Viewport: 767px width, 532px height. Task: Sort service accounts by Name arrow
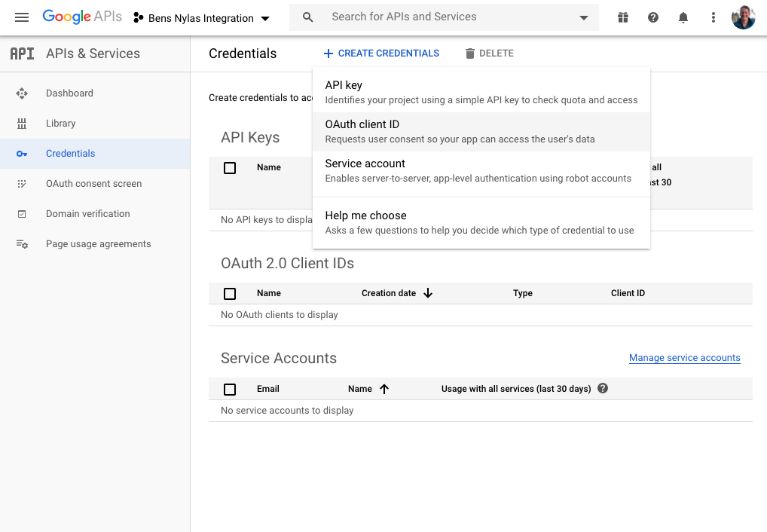(384, 389)
